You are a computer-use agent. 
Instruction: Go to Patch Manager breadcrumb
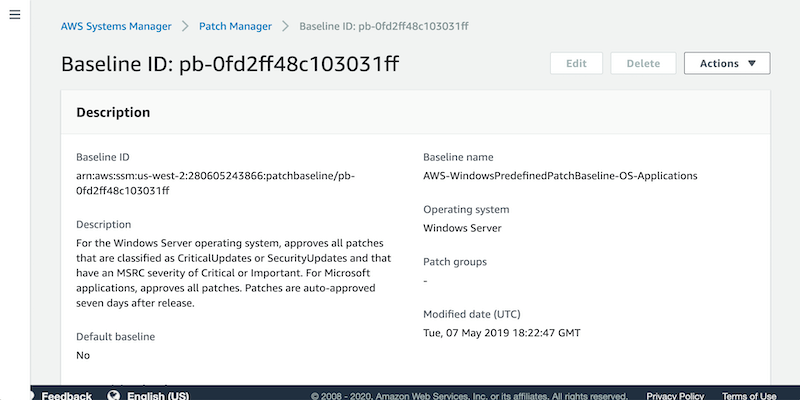click(x=235, y=27)
